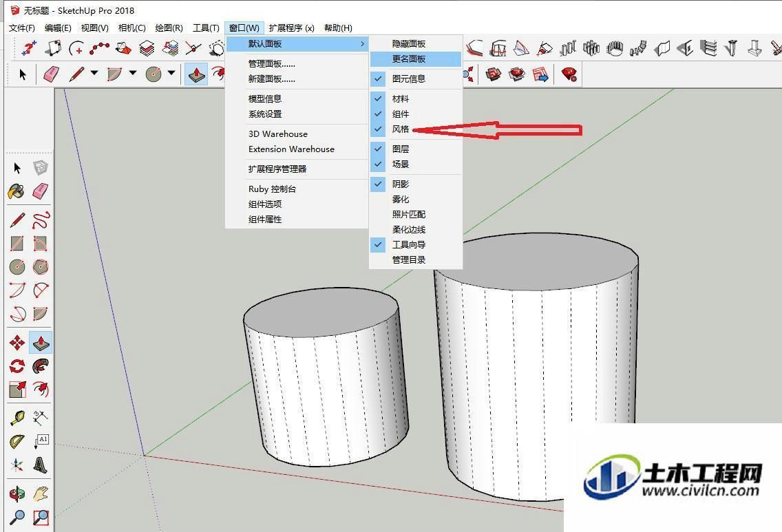Click the stacked white layers icon

point(147,48)
